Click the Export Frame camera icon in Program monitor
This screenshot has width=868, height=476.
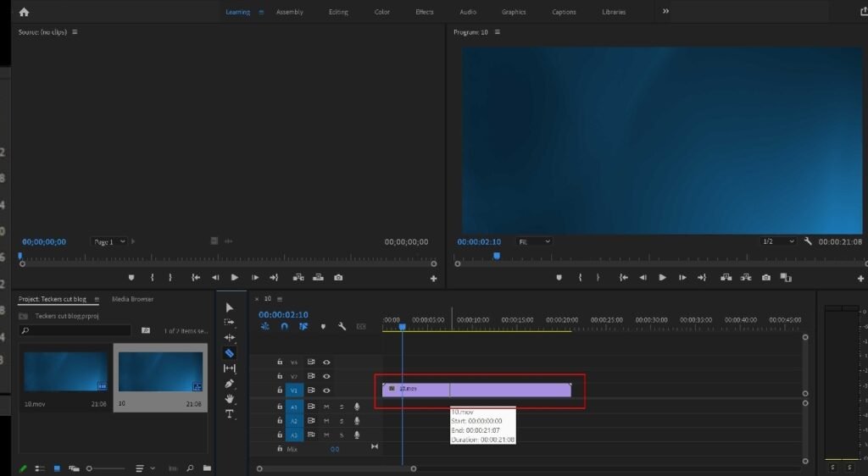[x=766, y=278]
